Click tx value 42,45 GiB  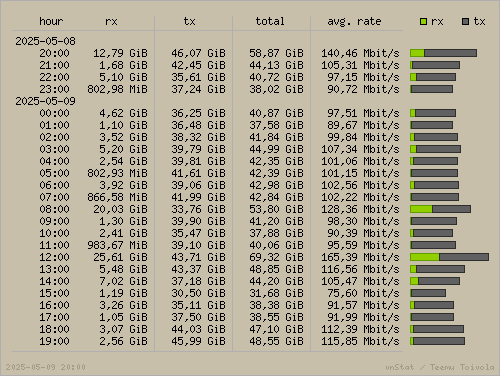coord(198,65)
